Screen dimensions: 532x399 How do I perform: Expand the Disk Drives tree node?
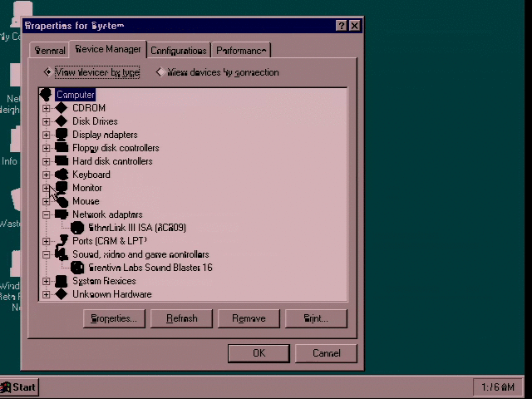(x=47, y=121)
